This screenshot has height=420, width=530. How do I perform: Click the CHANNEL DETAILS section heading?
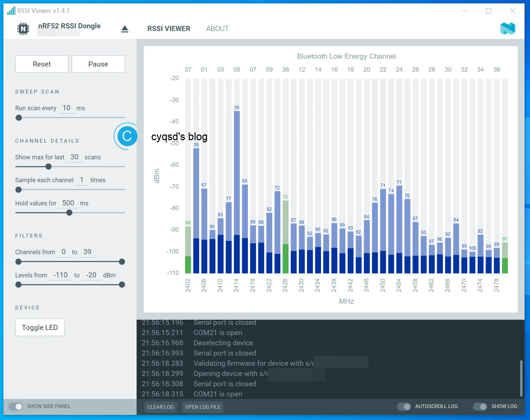click(x=47, y=141)
